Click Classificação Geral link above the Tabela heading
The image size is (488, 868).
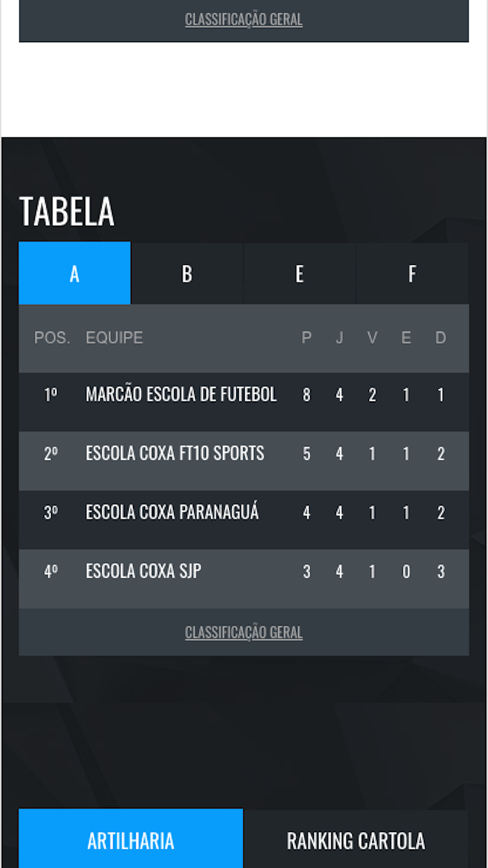244,20
